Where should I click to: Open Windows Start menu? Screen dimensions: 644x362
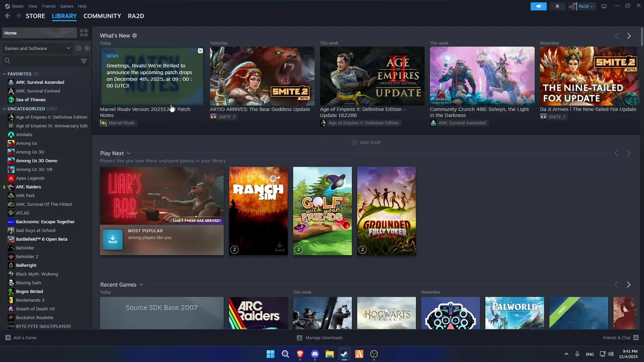click(x=270, y=354)
